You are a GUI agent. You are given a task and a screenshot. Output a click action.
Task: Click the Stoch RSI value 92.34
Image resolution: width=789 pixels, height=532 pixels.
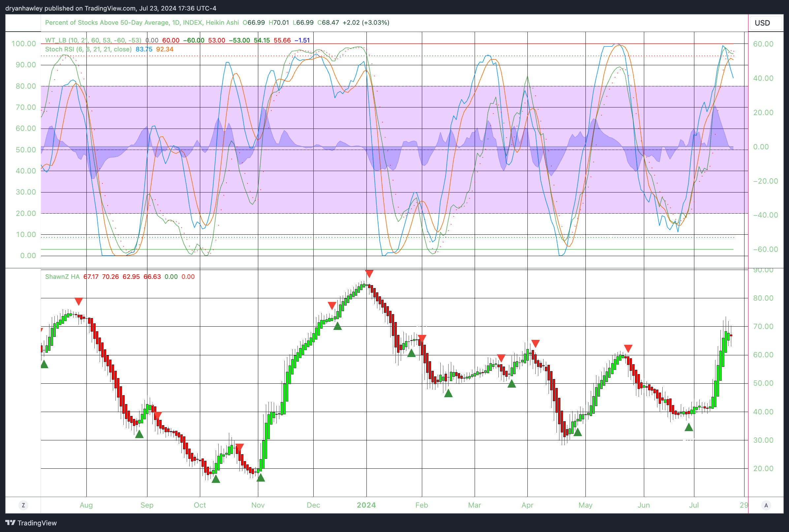pyautogui.click(x=165, y=49)
